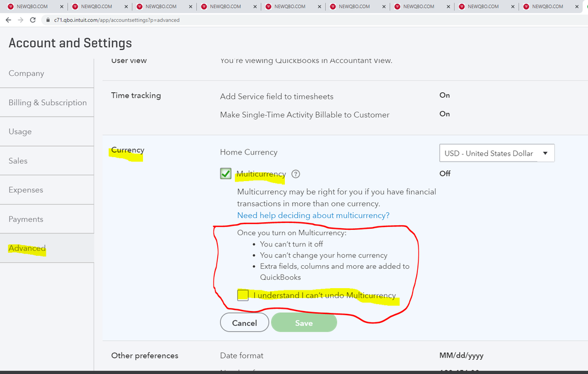Click the MM/dd/yyyy date format value
Image resolution: width=588 pixels, height=374 pixels.
461,355
